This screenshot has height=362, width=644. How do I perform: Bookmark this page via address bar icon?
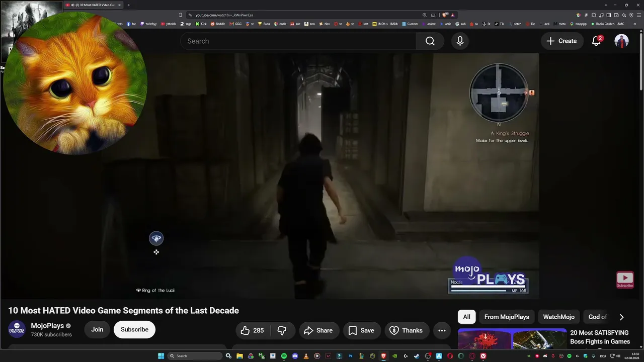[181, 15]
